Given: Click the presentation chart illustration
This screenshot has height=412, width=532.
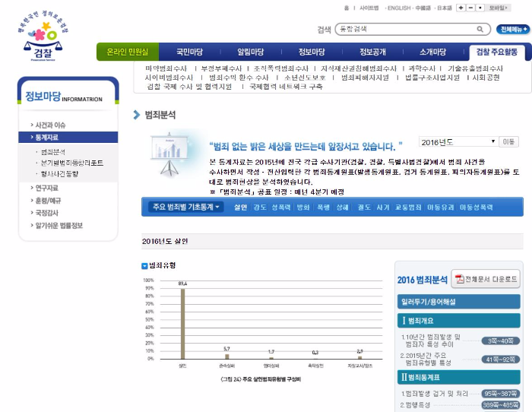Looking at the screenshot, I should [169, 154].
